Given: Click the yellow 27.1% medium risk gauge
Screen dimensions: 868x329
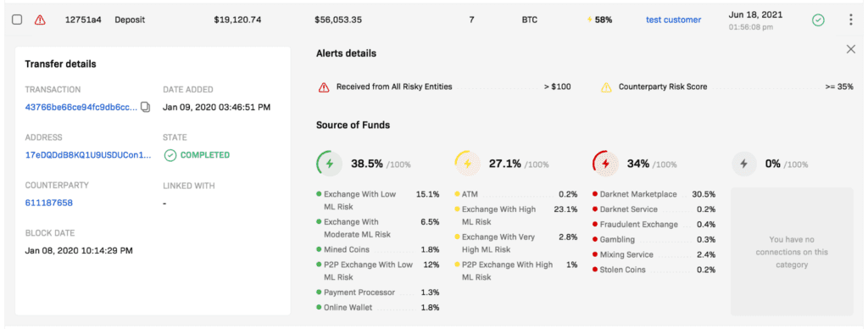Looking at the screenshot, I should (467, 164).
